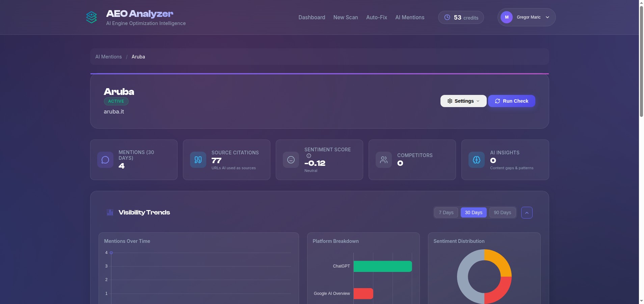This screenshot has height=304, width=644.
Task: Switch the trends range to 7 Days
Action: 446,212
